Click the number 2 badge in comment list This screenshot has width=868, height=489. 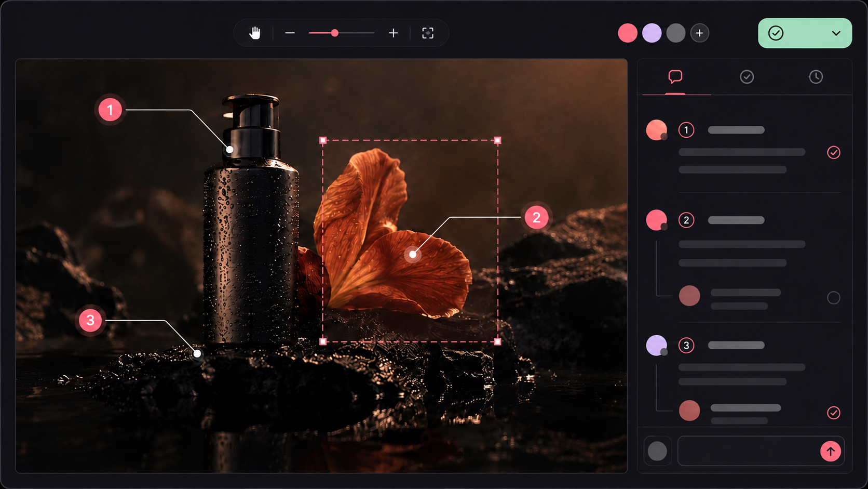(686, 220)
